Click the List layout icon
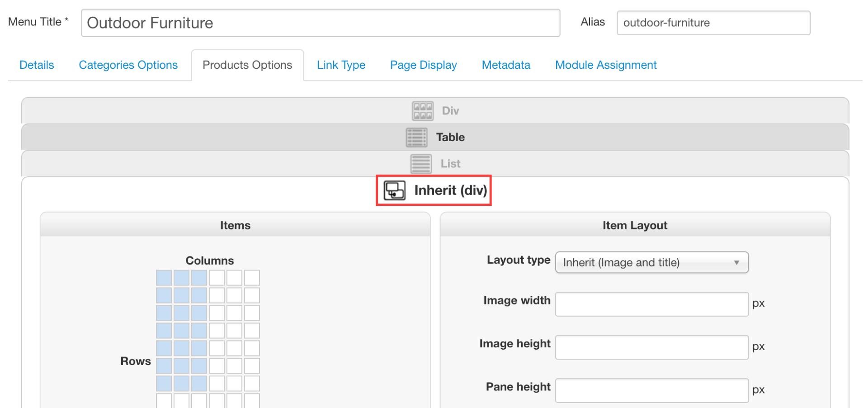The height and width of the screenshot is (408, 868). click(421, 164)
